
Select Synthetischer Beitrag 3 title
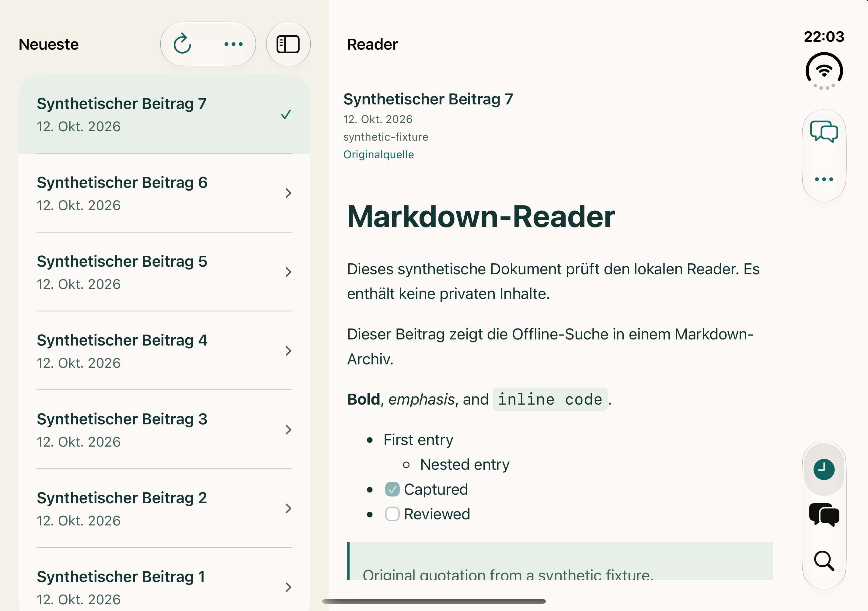point(122,419)
